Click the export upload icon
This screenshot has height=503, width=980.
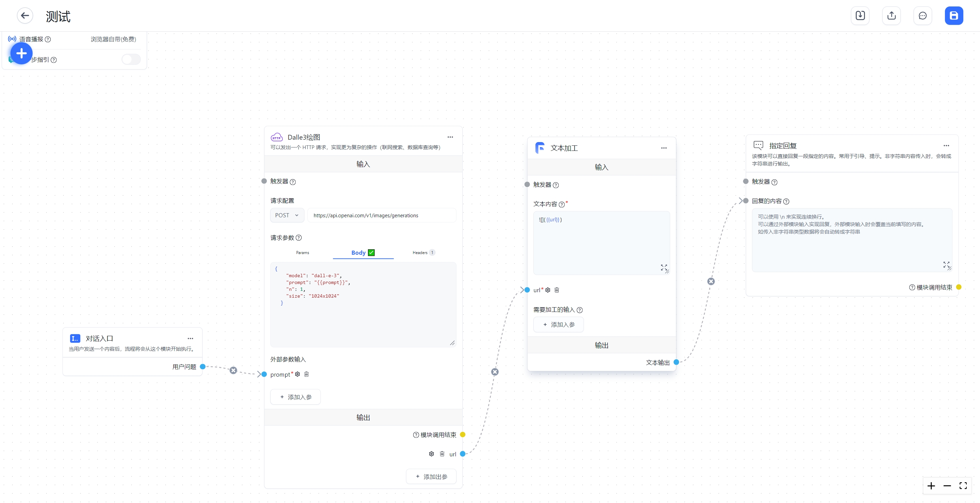pos(891,16)
